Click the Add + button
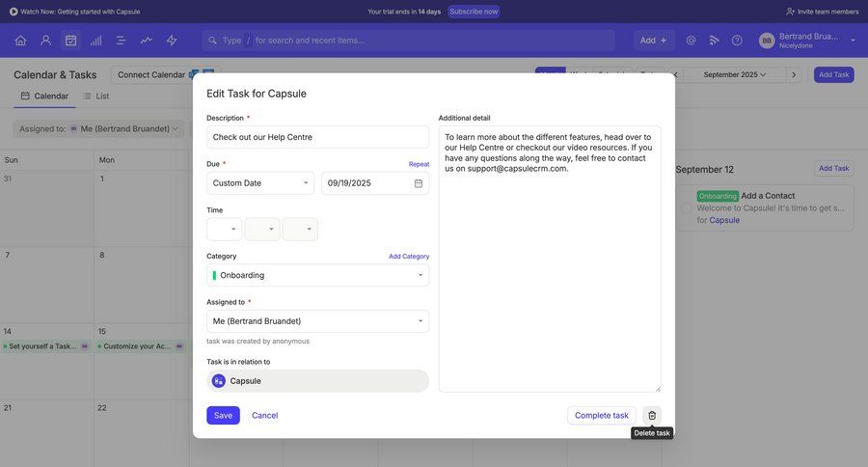Image resolution: width=868 pixels, height=467 pixels. [x=654, y=41]
